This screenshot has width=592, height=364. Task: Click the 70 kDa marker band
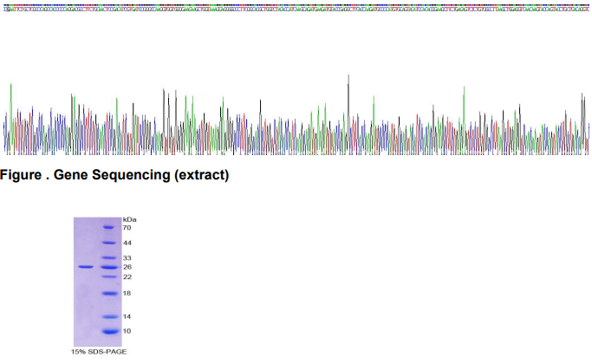click(108, 228)
